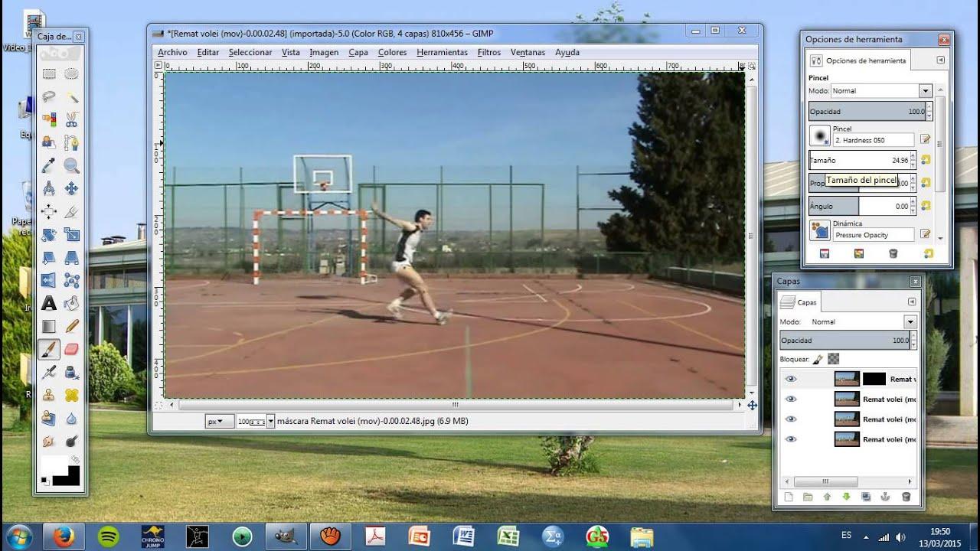Viewport: 980px width, 551px height.
Task: Switch to the Capas tab
Action: [801, 301]
